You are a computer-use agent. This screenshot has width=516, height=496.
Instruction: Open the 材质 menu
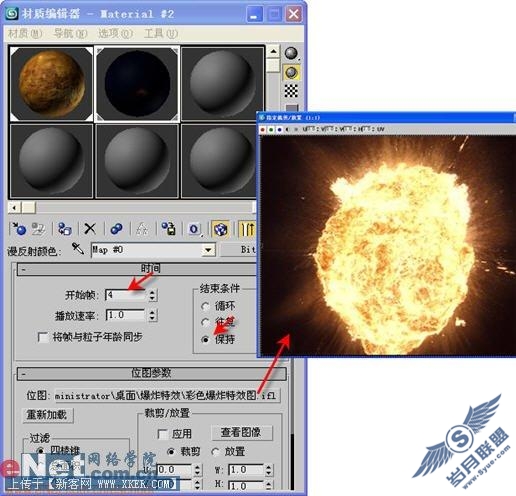pos(25,33)
